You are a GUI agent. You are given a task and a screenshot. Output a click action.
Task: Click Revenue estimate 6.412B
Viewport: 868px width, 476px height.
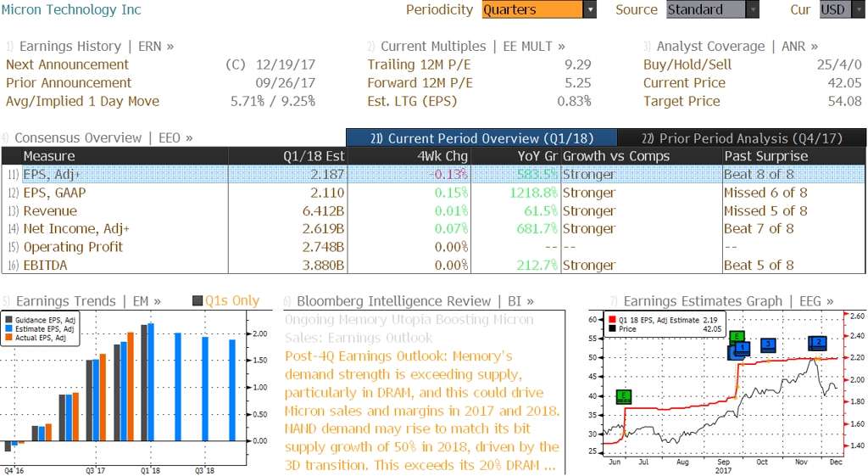pyautogui.click(x=323, y=210)
